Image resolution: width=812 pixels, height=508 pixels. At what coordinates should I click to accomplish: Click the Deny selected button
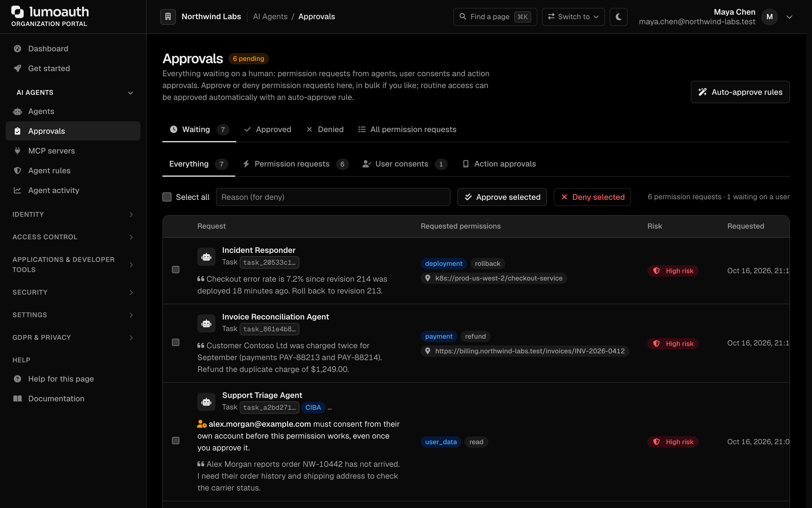592,197
